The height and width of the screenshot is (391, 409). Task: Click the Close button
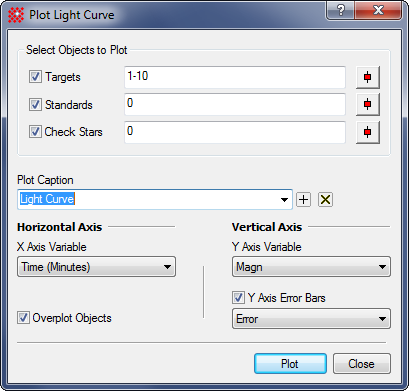tap(362, 364)
